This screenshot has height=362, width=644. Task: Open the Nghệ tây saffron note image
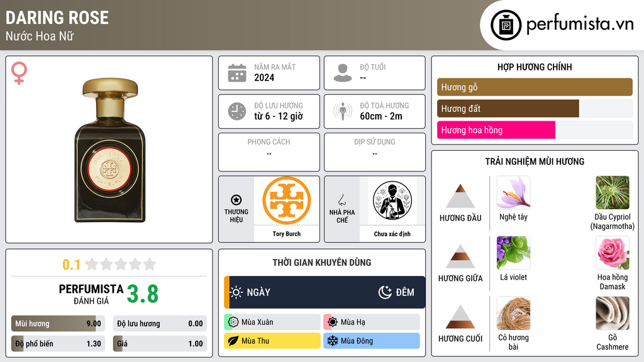tap(513, 192)
